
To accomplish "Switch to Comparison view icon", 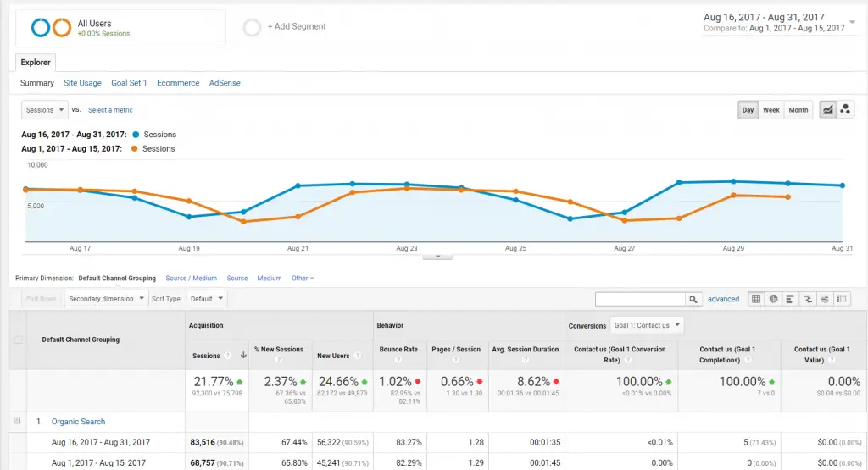I will pos(808,299).
